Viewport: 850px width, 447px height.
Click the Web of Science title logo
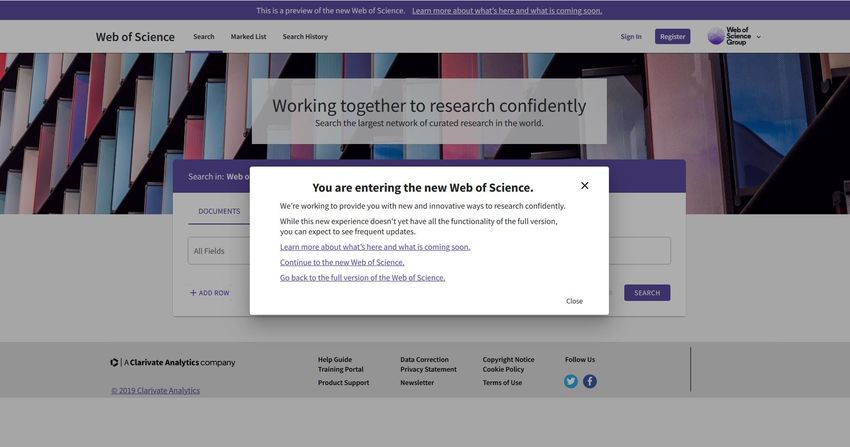coord(135,37)
